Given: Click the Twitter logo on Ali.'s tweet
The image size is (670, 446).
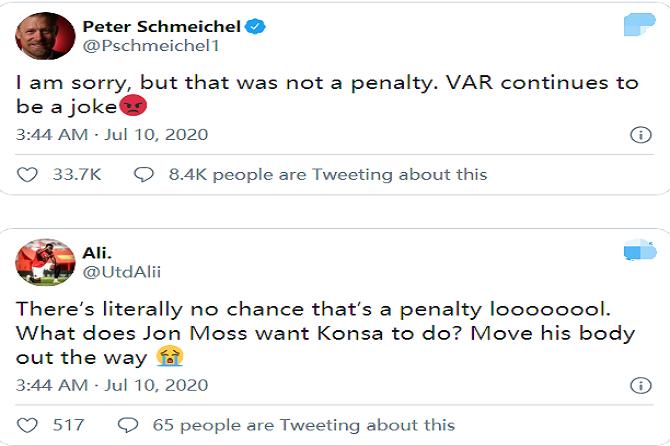Looking at the screenshot, I should tap(638, 250).
